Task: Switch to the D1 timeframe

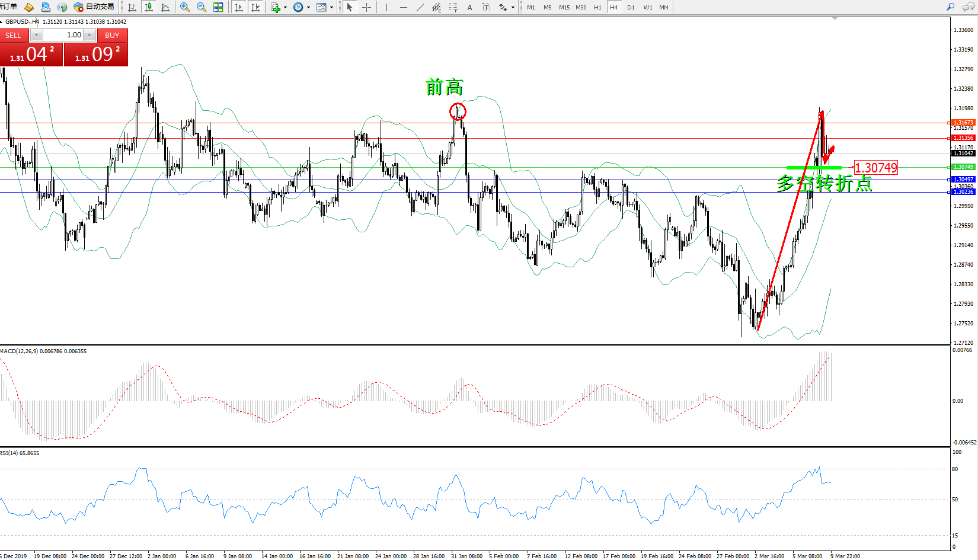Action: (631, 7)
